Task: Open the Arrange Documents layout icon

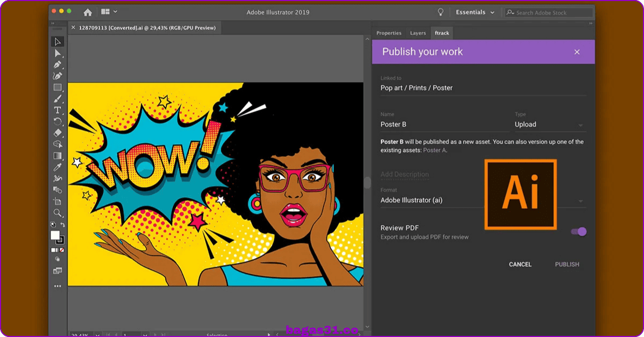Action: (x=106, y=12)
